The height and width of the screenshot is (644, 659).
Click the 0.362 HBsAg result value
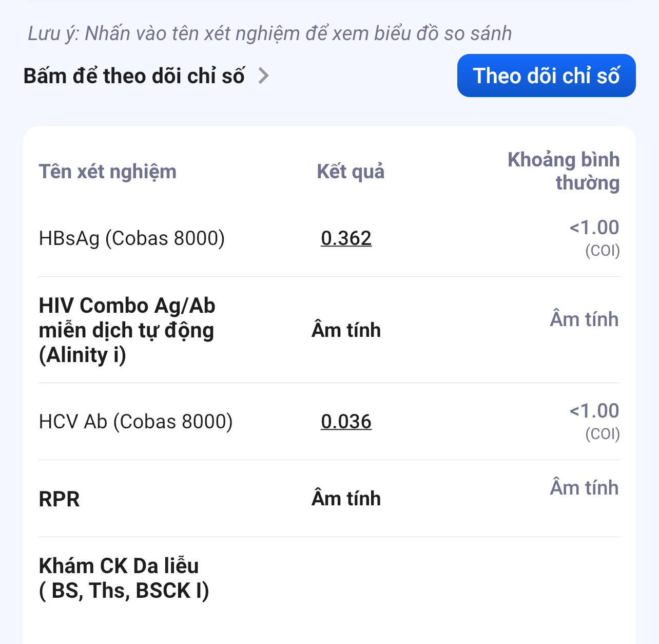point(346,238)
